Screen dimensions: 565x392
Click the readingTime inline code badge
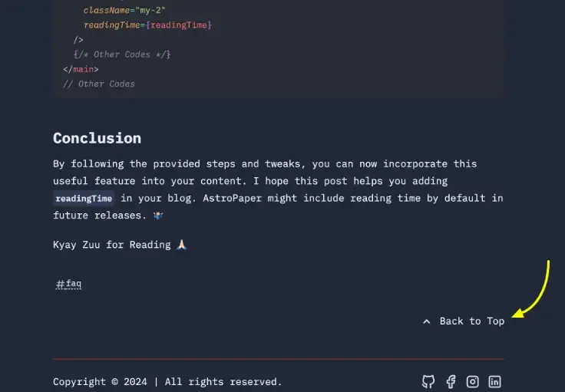84,199
